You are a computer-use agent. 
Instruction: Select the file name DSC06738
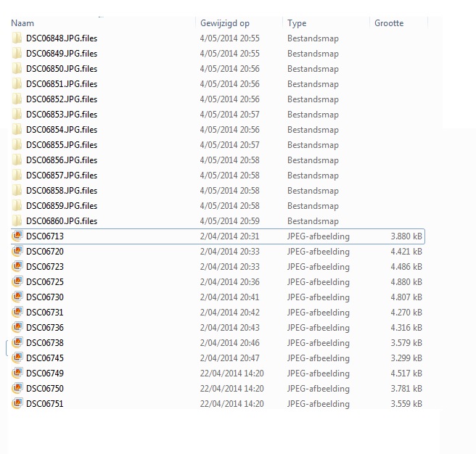tap(45, 343)
